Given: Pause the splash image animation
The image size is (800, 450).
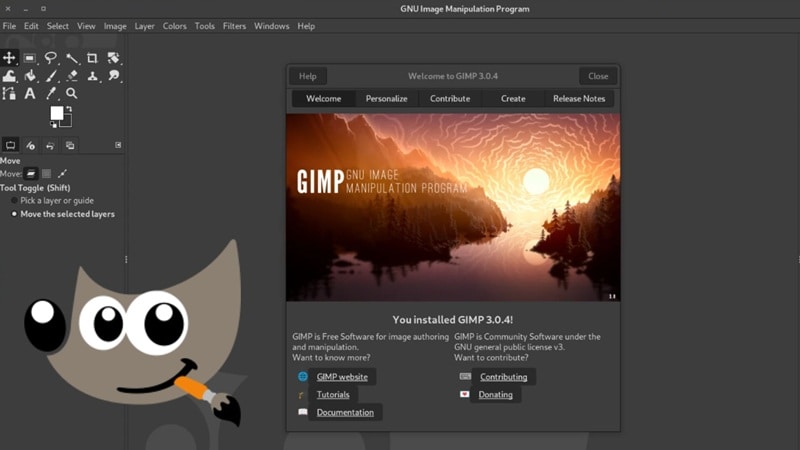Looking at the screenshot, I should (612, 296).
